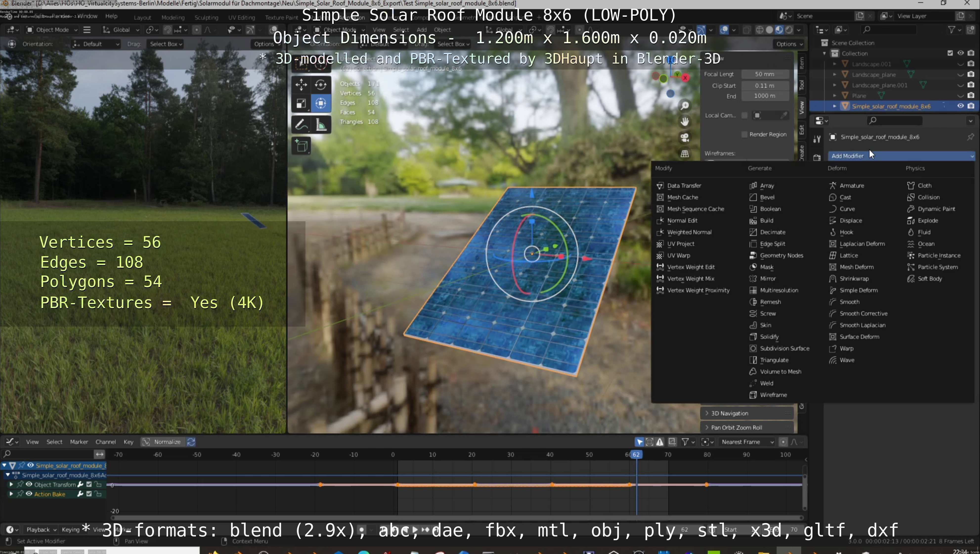Viewport: 980px width, 554px height.
Task: Enable the Render Region checkbox
Action: tap(744, 134)
